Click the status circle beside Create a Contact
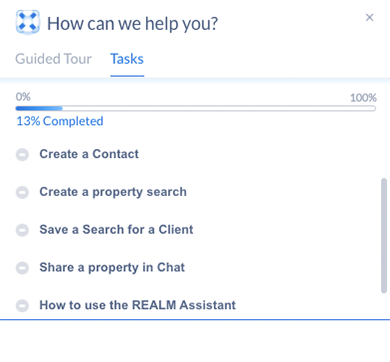Viewport: 390px width, 362px height. (22, 155)
